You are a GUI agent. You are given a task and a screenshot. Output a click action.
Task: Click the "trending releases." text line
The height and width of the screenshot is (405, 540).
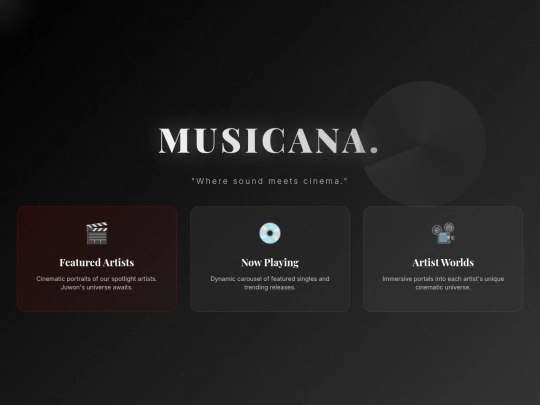click(x=270, y=287)
